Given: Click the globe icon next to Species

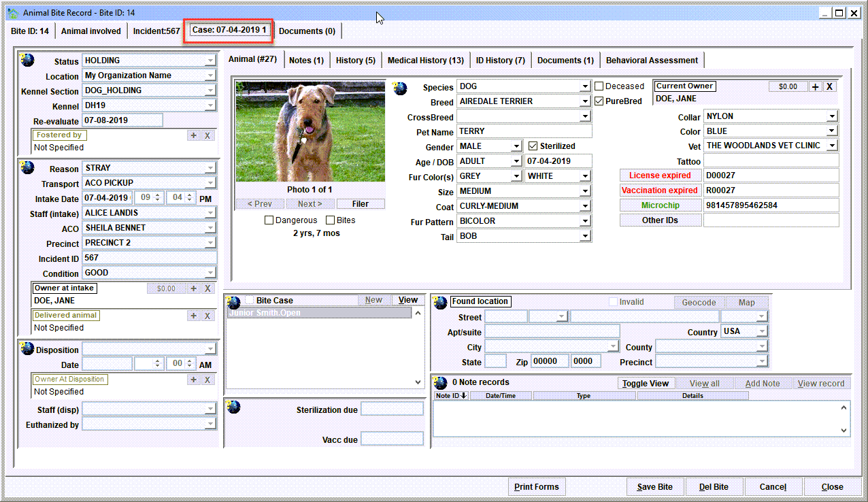Looking at the screenshot, I should coord(400,88).
